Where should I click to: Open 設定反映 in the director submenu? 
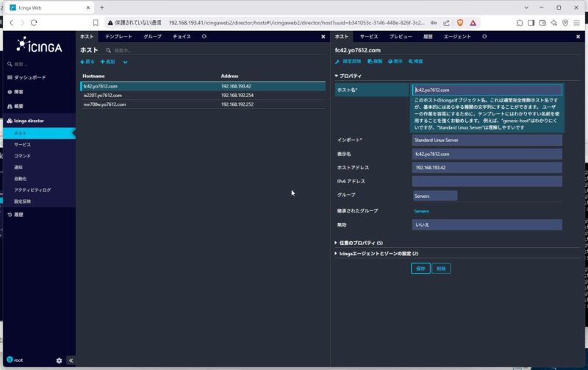(23, 202)
